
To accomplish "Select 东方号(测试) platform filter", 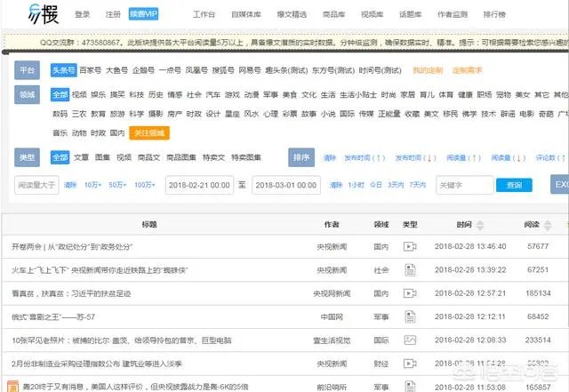I will click(x=333, y=70).
